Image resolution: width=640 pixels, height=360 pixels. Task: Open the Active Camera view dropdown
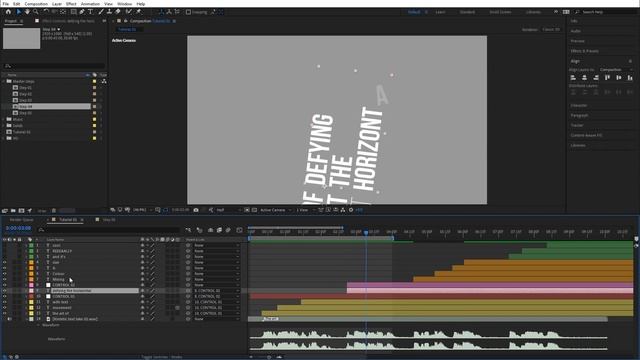click(x=276, y=210)
